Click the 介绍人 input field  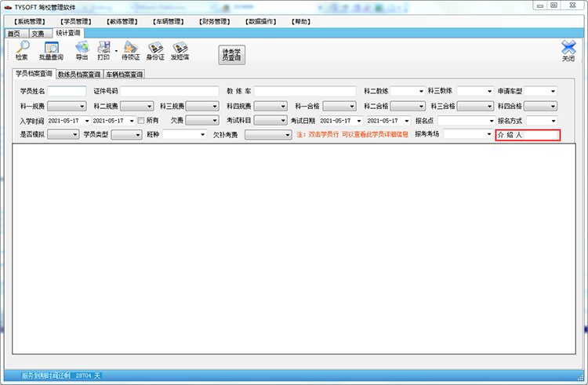coord(541,135)
